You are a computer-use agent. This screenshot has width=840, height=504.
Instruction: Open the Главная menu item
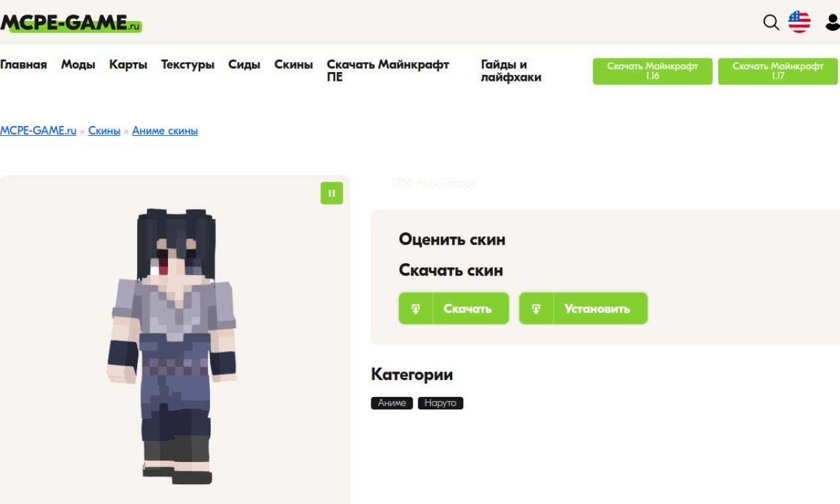(24, 64)
